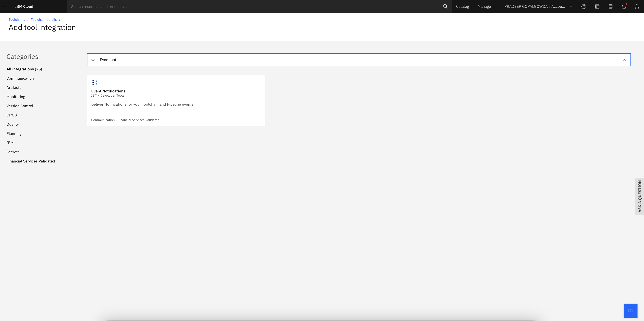View notifications via the bell icon
Screen dimensions: 644x321
(624, 6)
